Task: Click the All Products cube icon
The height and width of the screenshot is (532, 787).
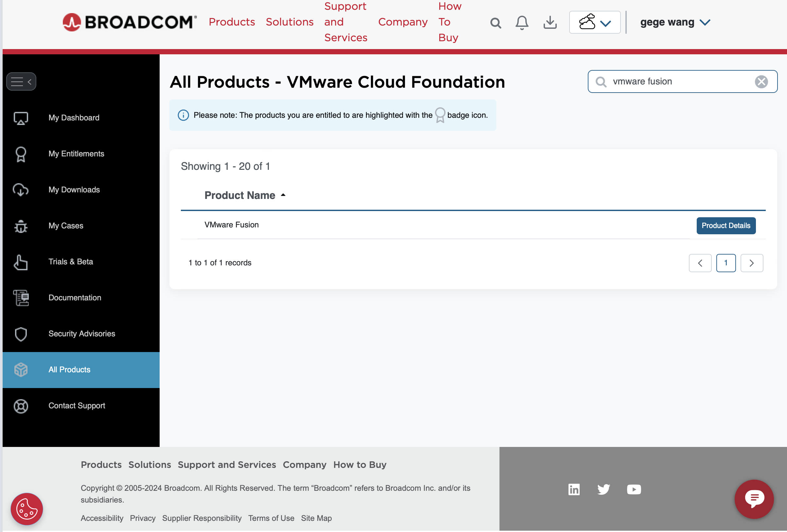Action: [x=21, y=370]
